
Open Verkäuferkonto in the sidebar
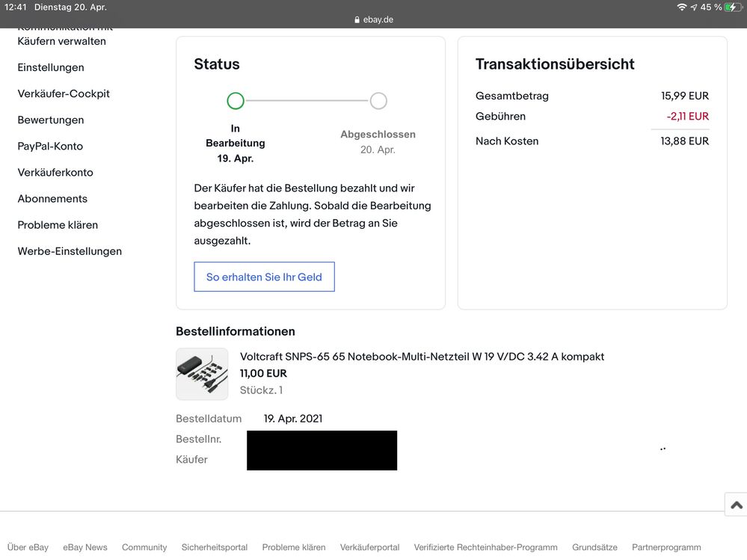pyautogui.click(x=55, y=172)
